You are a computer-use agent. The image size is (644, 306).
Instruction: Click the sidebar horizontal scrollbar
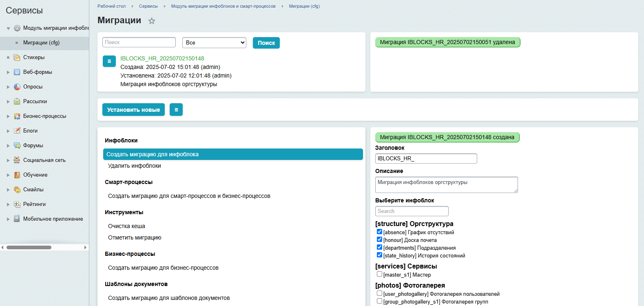[x=29, y=247]
